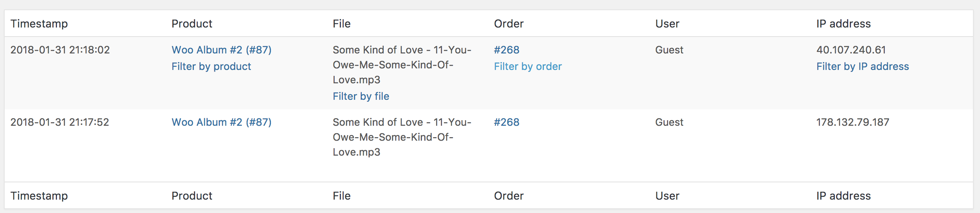
Task: Open Woo Album #2 link in the 21:18:02 row
Action: (x=221, y=50)
